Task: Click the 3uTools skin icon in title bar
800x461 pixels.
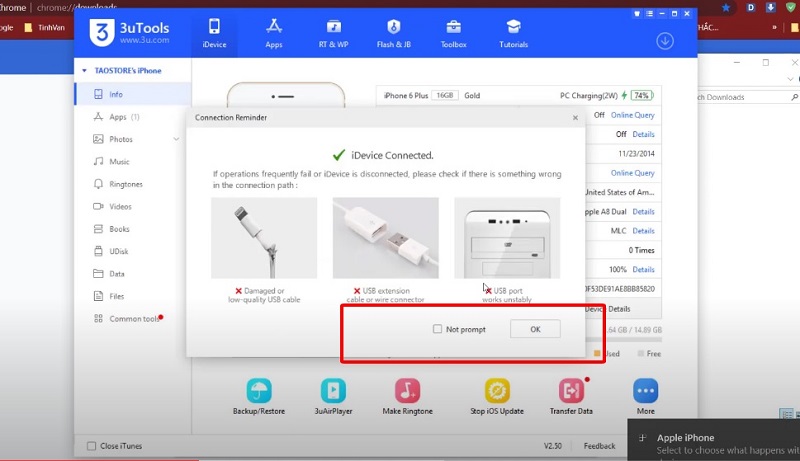Action: pos(637,14)
